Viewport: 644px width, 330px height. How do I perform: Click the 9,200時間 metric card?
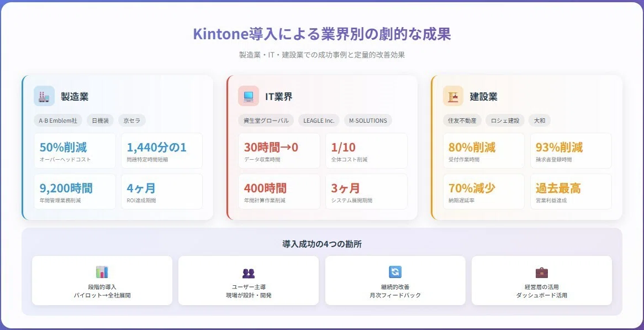(x=75, y=191)
